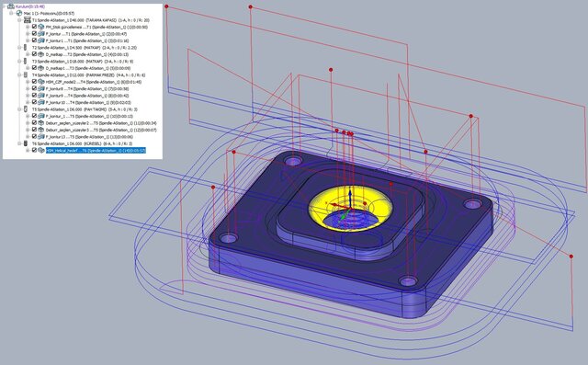
Task: Click the F_kontur8 T4 operation icon
Action: click(40, 88)
